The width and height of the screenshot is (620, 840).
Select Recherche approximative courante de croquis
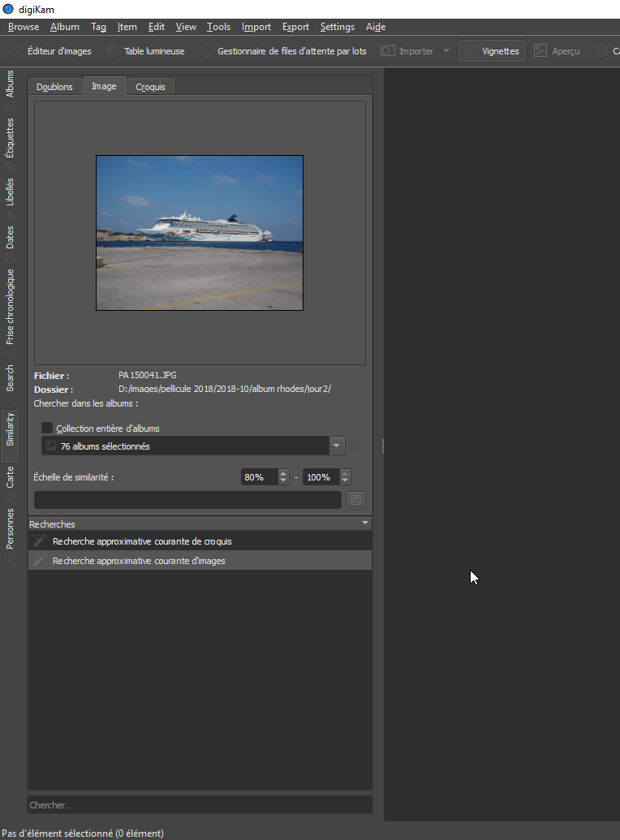click(142, 541)
